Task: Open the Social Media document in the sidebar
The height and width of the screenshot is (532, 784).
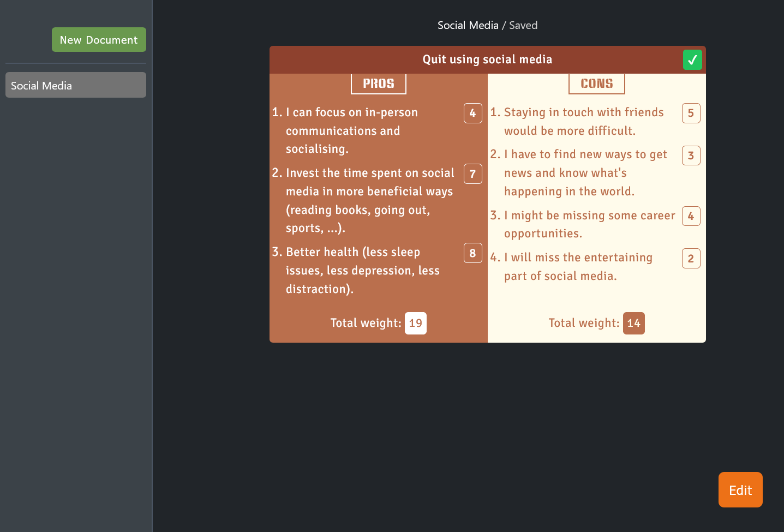Action: [x=75, y=85]
